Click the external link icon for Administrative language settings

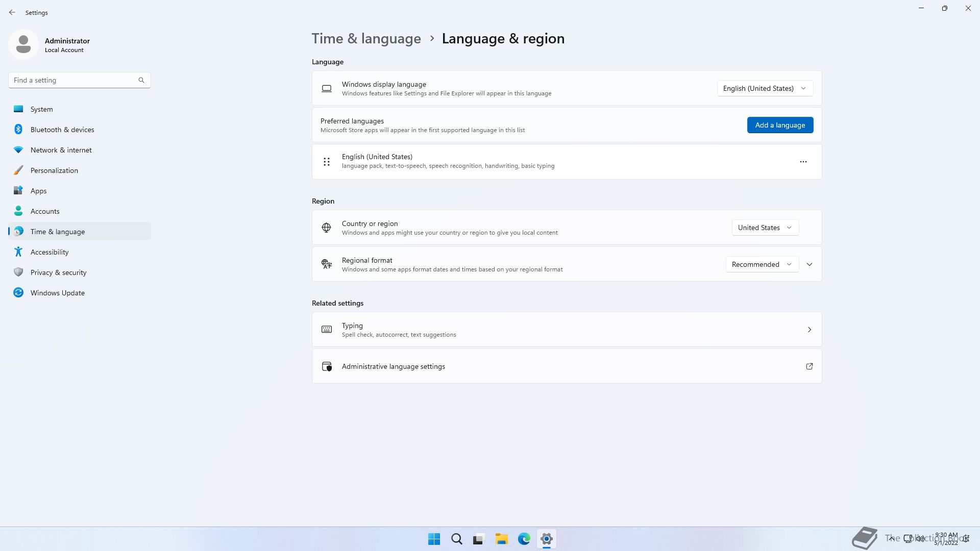click(809, 366)
